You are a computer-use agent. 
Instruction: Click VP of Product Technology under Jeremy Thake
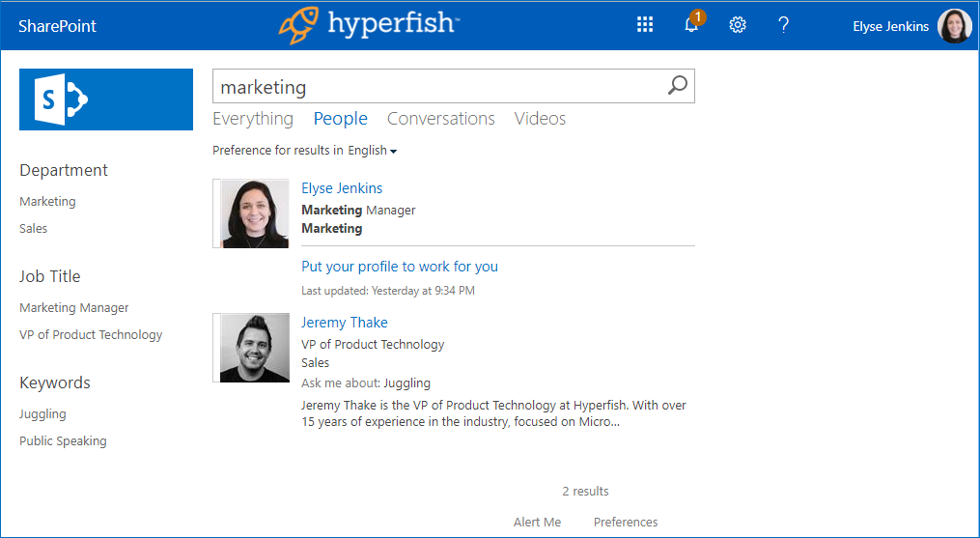373,345
